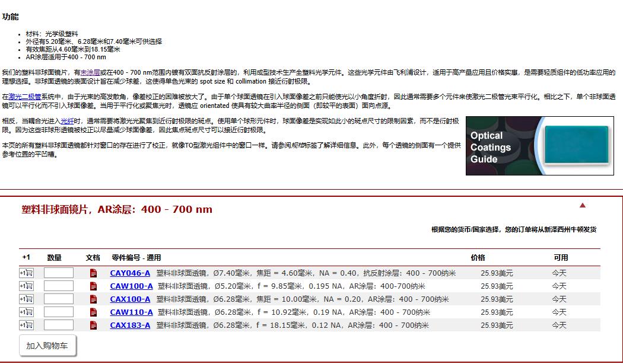Select quantity box in CAW100-A row
This screenshot has height=364, width=623.
click(x=59, y=286)
